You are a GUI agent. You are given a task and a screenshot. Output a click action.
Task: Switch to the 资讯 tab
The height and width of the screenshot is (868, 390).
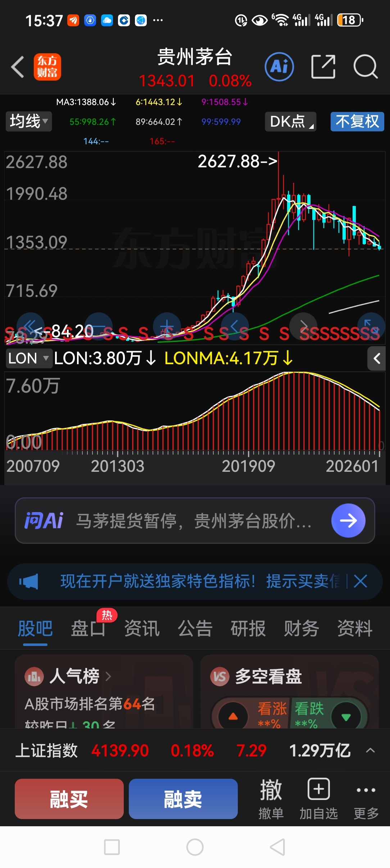142,629
